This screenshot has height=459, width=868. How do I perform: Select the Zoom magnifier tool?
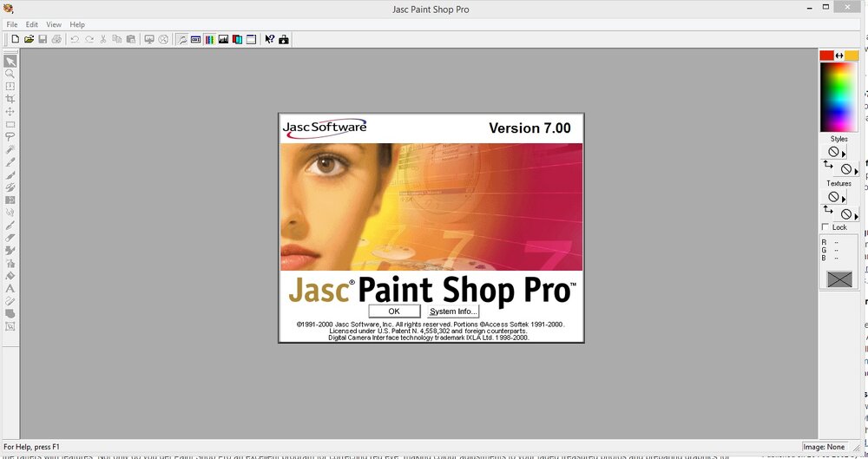(x=10, y=74)
